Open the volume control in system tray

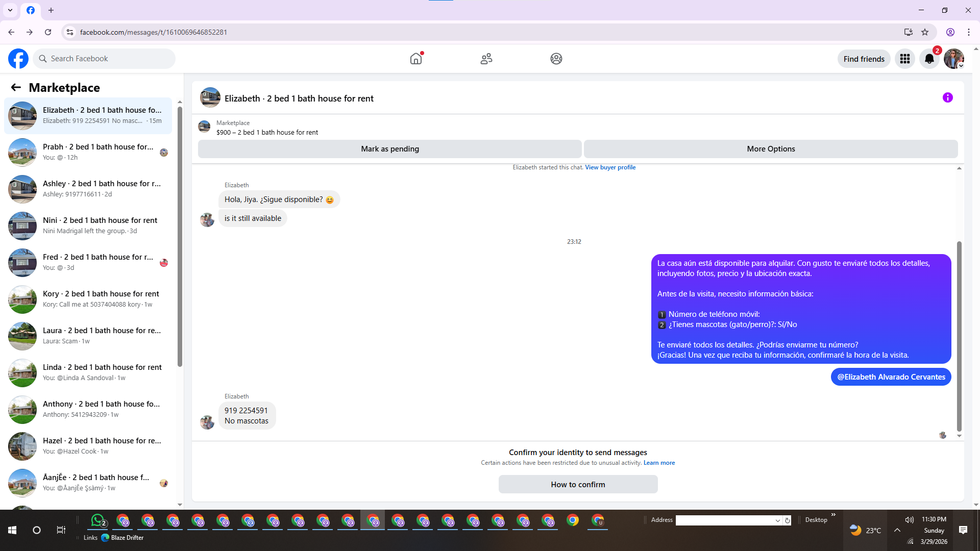(909, 520)
